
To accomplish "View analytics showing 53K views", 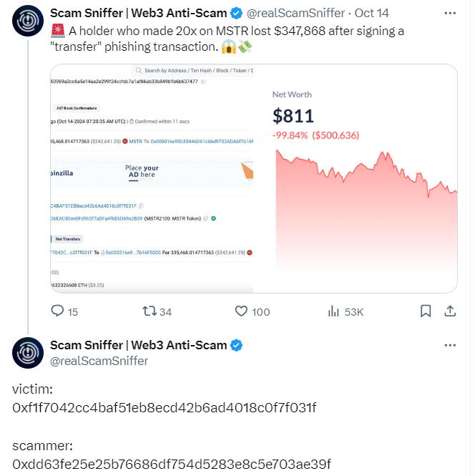I will click(333, 311).
